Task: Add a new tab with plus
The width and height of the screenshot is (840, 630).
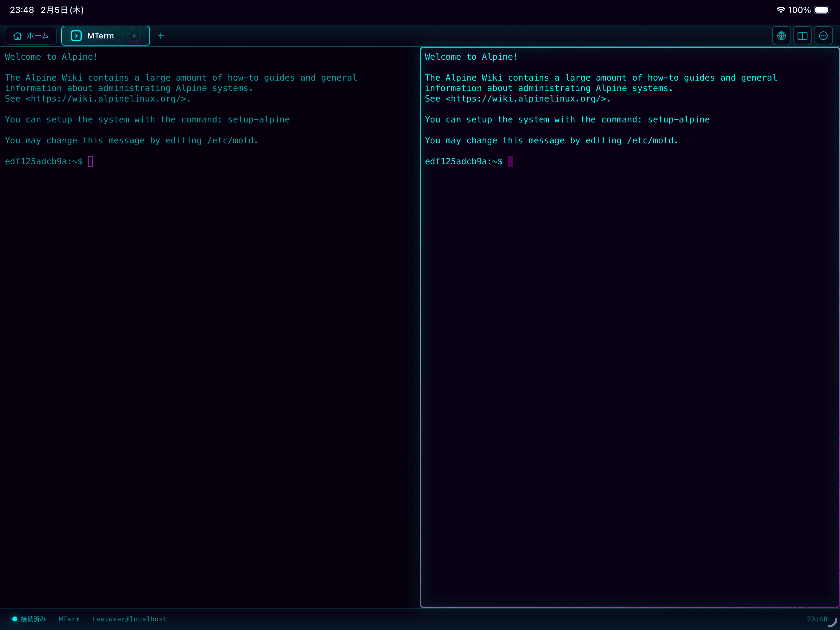Action: [160, 36]
